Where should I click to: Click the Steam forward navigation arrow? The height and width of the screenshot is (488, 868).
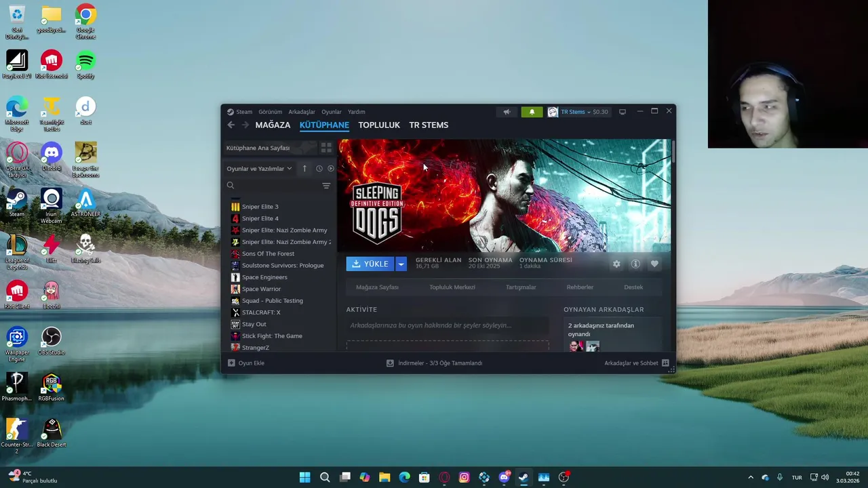point(245,125)
